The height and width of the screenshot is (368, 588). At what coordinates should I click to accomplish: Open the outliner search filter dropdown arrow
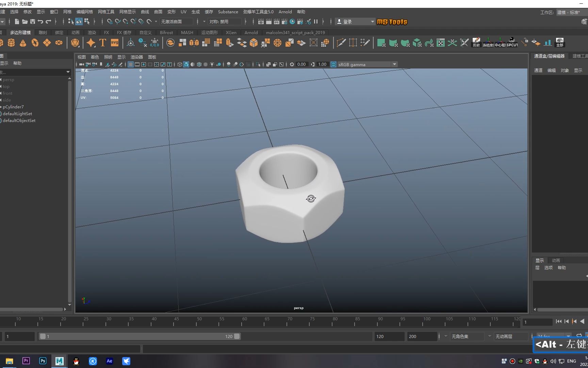click(x=68, y=72)
